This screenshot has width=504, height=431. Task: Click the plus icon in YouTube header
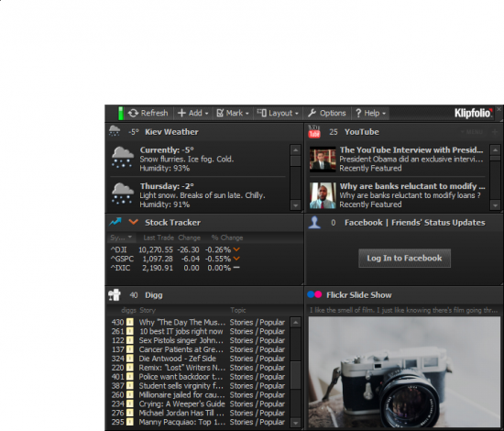[x=495, y=132]
